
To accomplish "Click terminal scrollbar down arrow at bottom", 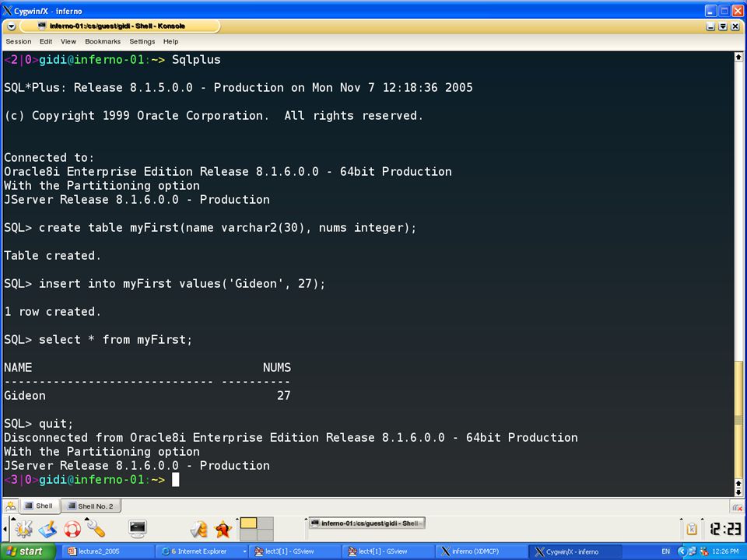I will 738,492.
